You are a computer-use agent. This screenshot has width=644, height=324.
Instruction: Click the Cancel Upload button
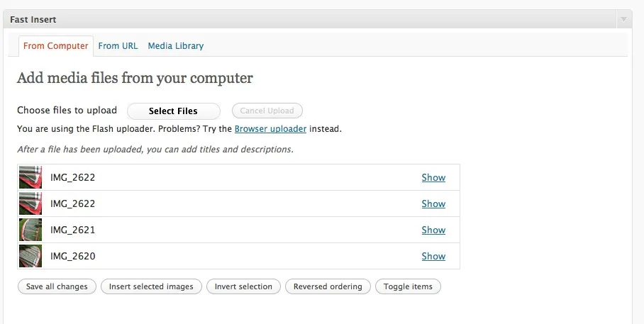point(267,111)
